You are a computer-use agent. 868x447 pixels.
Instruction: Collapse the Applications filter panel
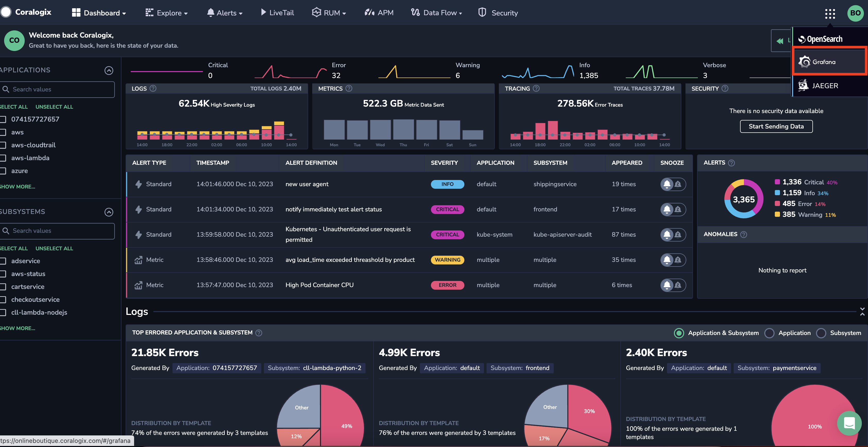pyautogui.click(x=109, y=71)
